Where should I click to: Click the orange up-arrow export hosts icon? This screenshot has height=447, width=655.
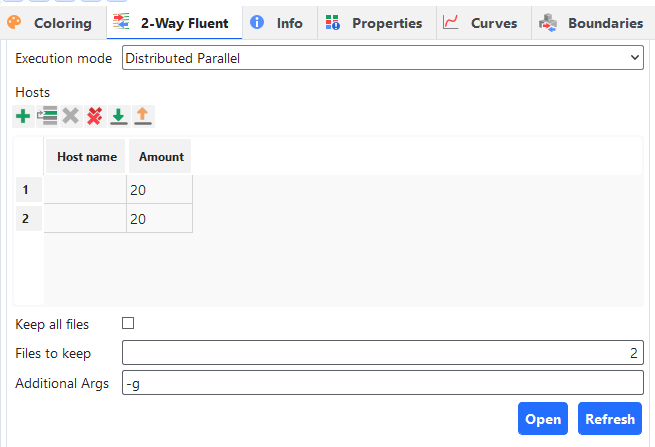[143, 116]
